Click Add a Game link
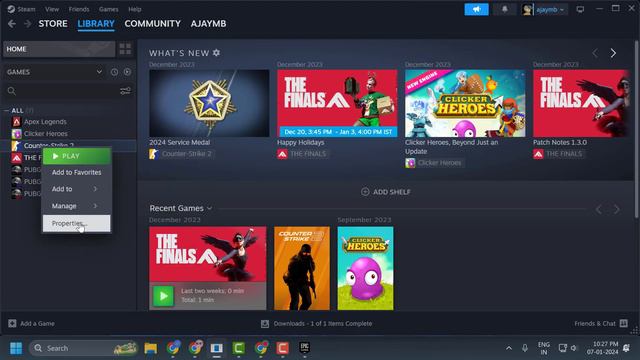The height and width of the screenshot is (360, 640). tap(37, 323)
